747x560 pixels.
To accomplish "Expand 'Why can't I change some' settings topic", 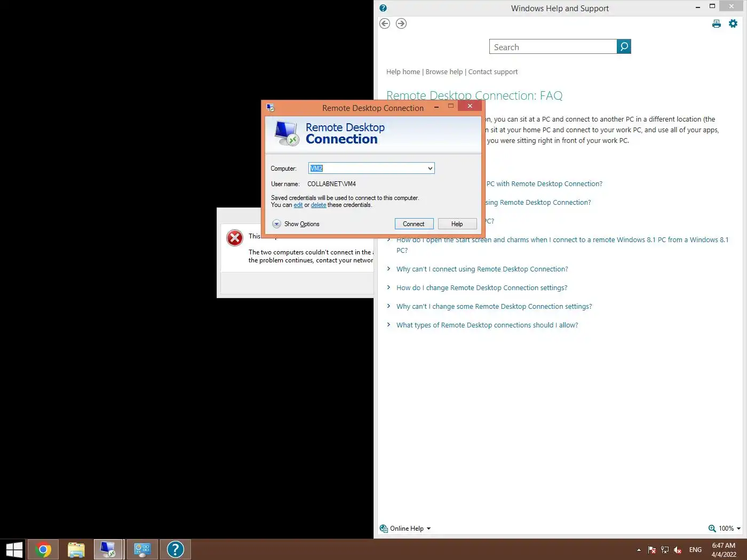I will click(494, 307).
